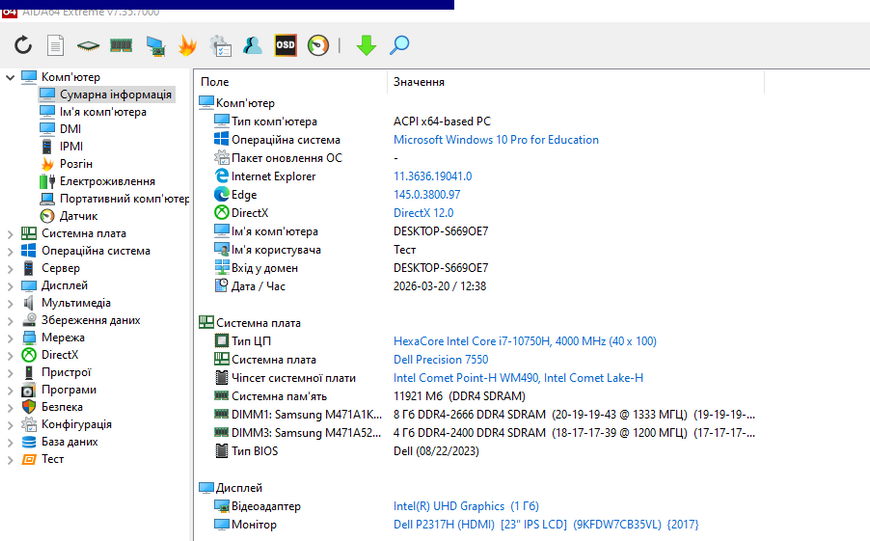Expand the Системна плата tree node
Viewport: 870px width, 541px height.
pos(10,234)
